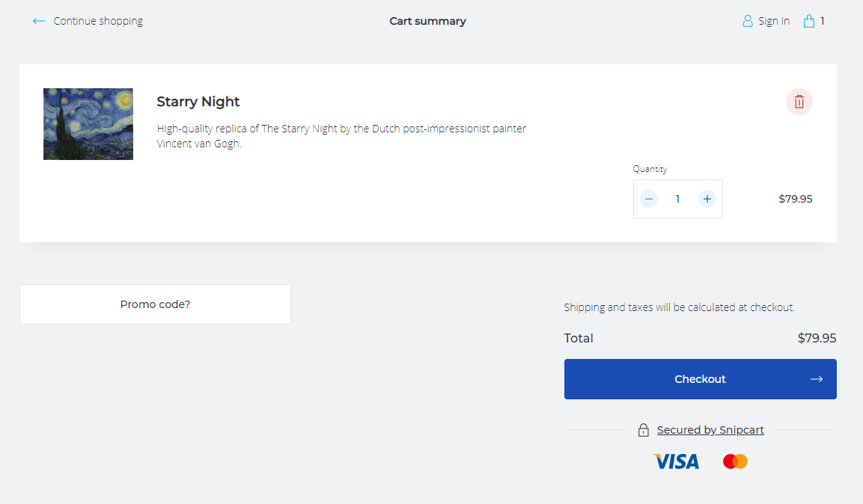Click the quantity number field
863x504 pixels.
click(677, 199)
